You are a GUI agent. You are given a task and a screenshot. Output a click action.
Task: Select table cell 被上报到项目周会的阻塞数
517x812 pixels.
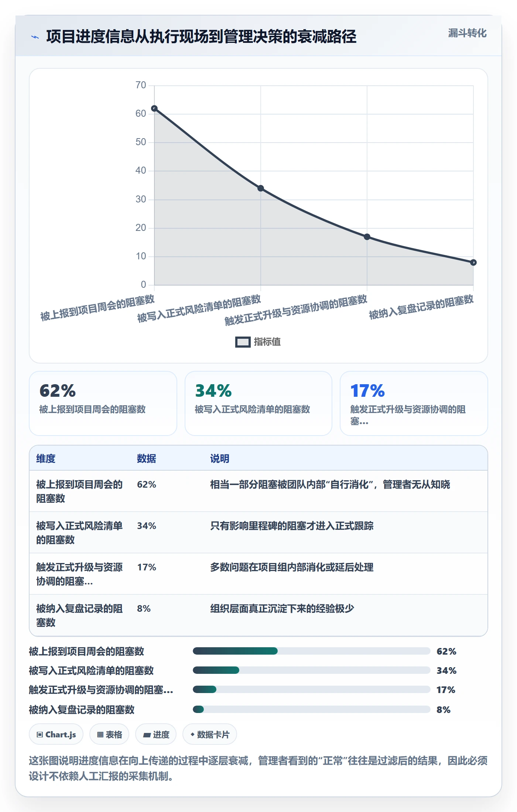79,491
